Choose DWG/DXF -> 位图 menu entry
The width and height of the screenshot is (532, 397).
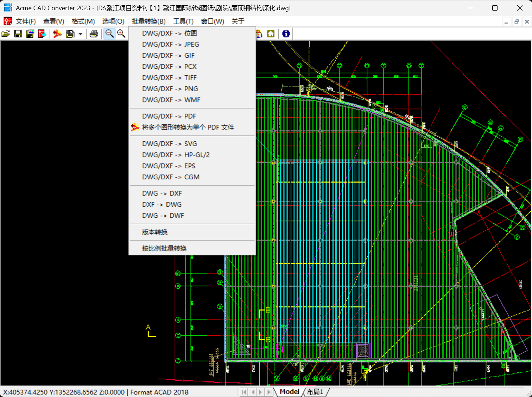(192, 33)
